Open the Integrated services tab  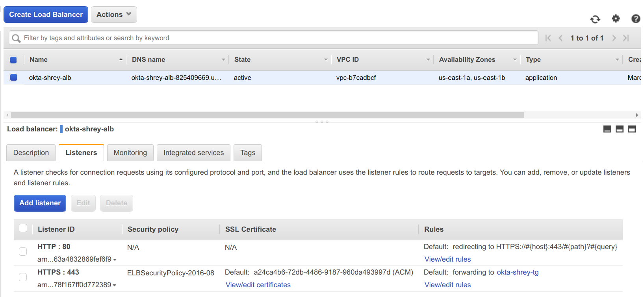pyautogui.click(x=193, y=153)
